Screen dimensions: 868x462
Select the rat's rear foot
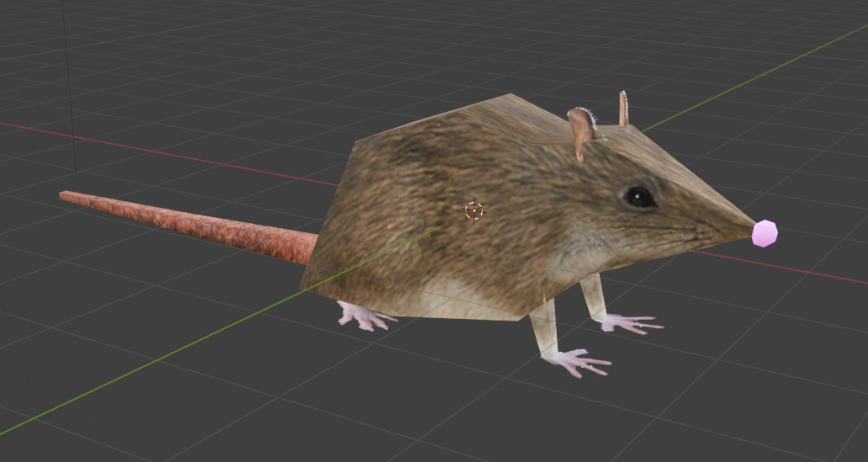tap(363, 316)
